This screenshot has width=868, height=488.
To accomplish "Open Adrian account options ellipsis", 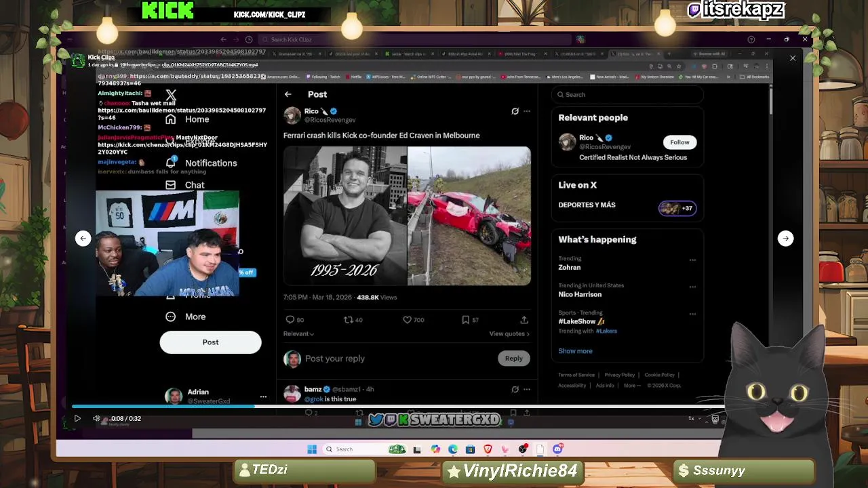I will pyautogui.click(x=263, y=396).
